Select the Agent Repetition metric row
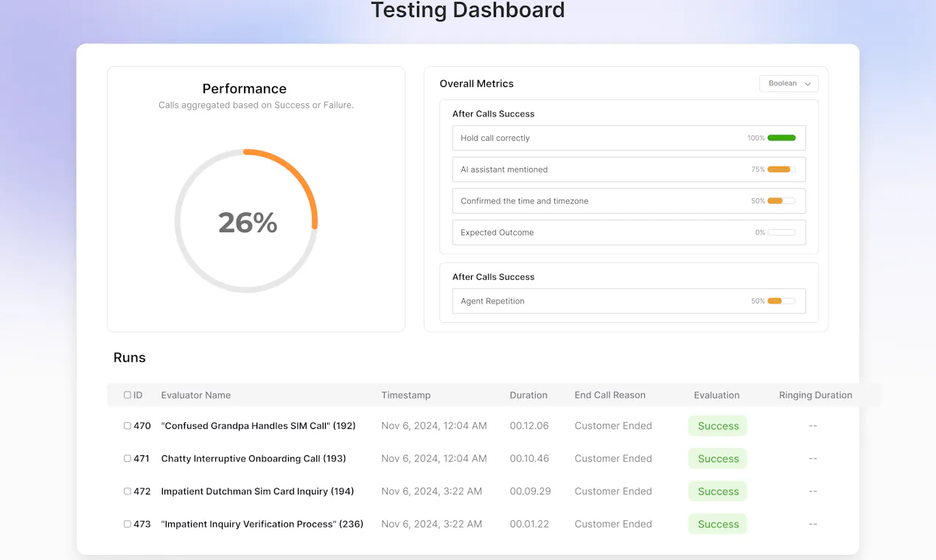Image resolution: width=936 pixels, height=560 pixels. (x=629, y=301)
